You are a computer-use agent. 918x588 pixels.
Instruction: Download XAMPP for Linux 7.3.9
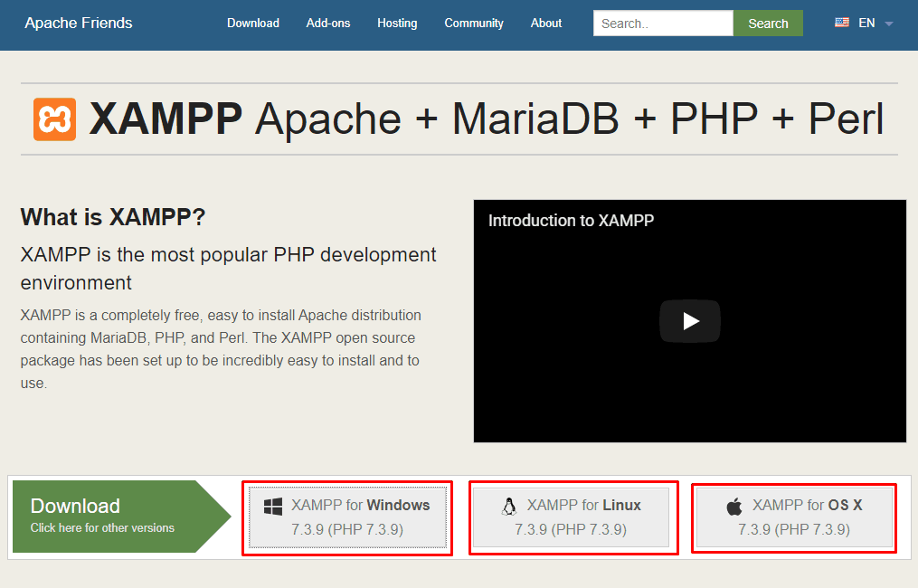[571, 517]
